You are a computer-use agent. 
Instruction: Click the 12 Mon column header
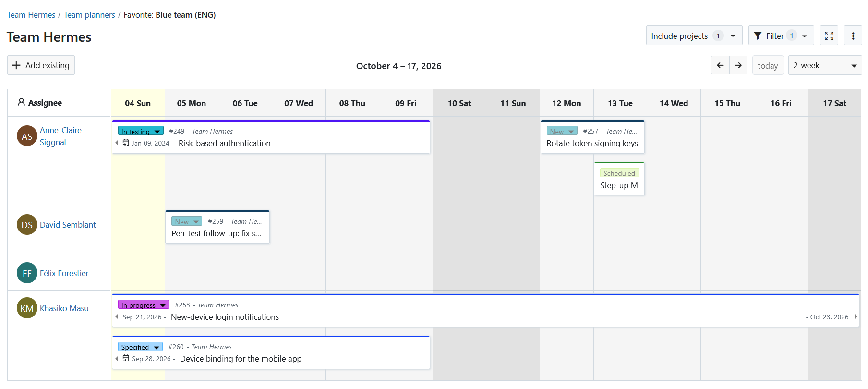tap(567, 103)
